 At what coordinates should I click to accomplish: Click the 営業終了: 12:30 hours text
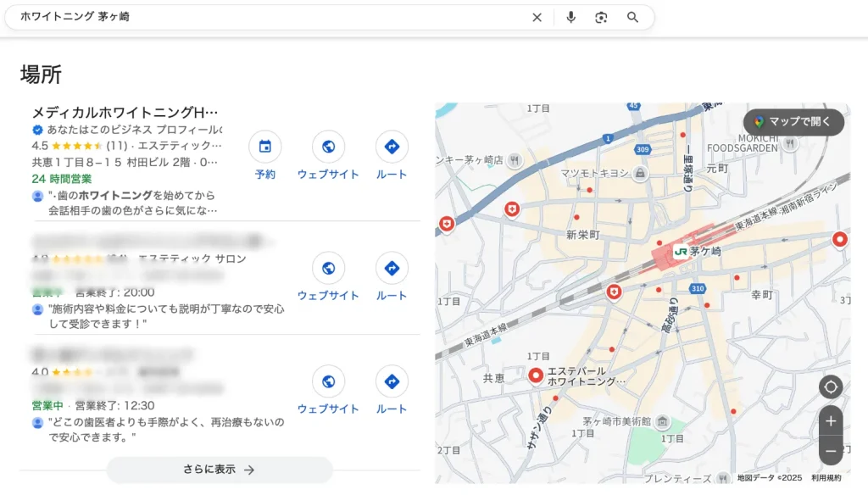click(114, 406)
